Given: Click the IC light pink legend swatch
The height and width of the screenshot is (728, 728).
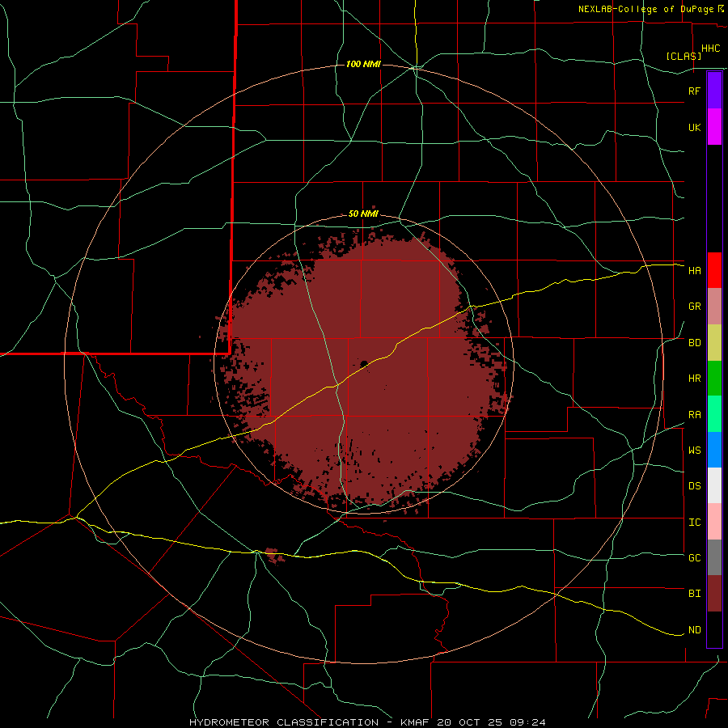Looking at the screenshot, I should pyautogui.click(x=714, y=522).
